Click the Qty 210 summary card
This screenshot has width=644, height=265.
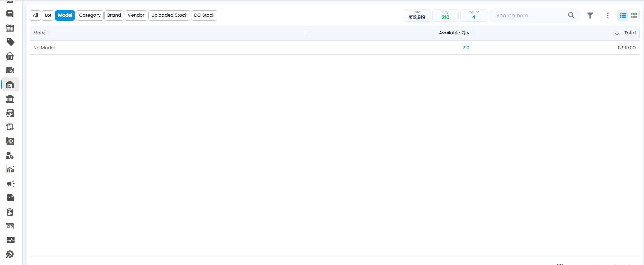tap(446, 15)
